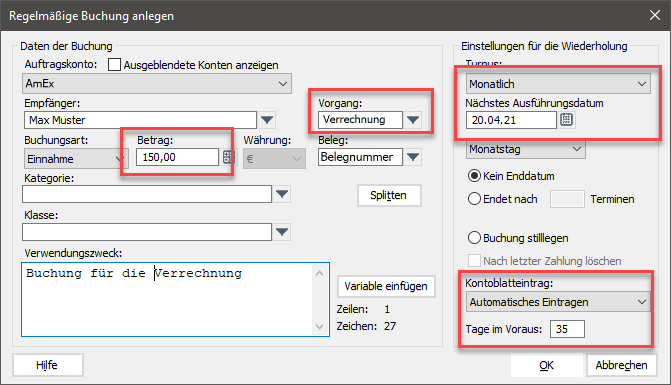Click the empty Kategorie field

click(x=147, y=194)
